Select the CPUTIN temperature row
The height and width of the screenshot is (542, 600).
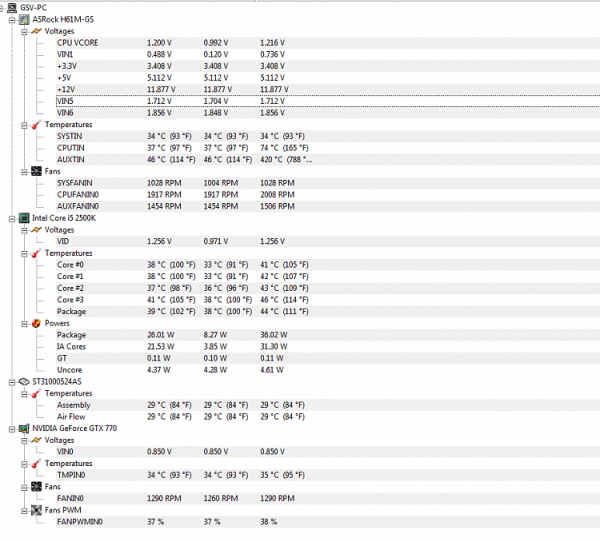pos(328,148)
